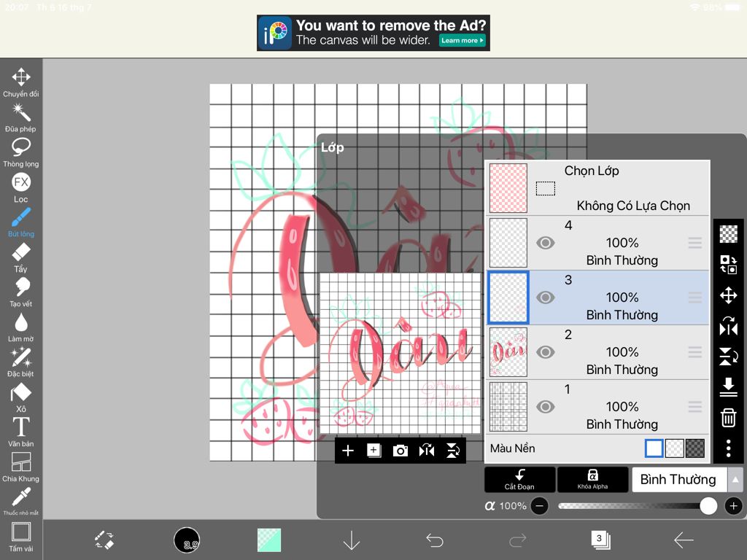Toggle visibility of layer 2
The width and height of the screenshot is (747, 560).
click(546, 352)
